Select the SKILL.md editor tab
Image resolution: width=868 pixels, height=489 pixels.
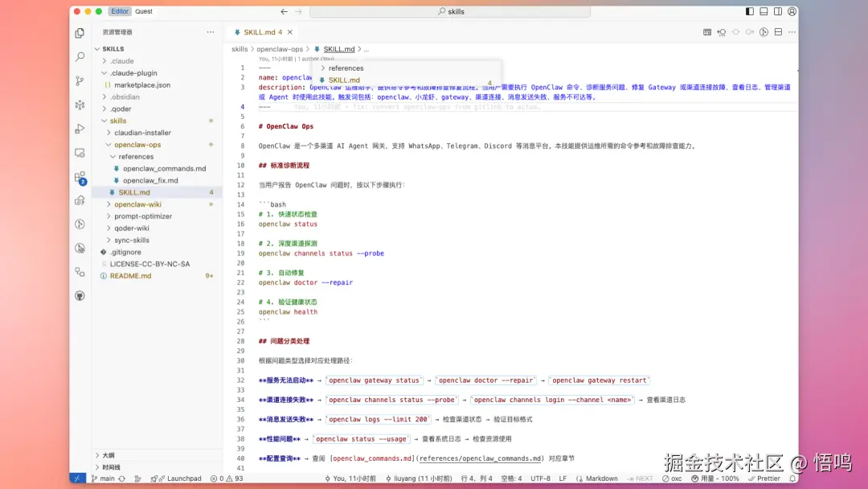pos(260,32)
